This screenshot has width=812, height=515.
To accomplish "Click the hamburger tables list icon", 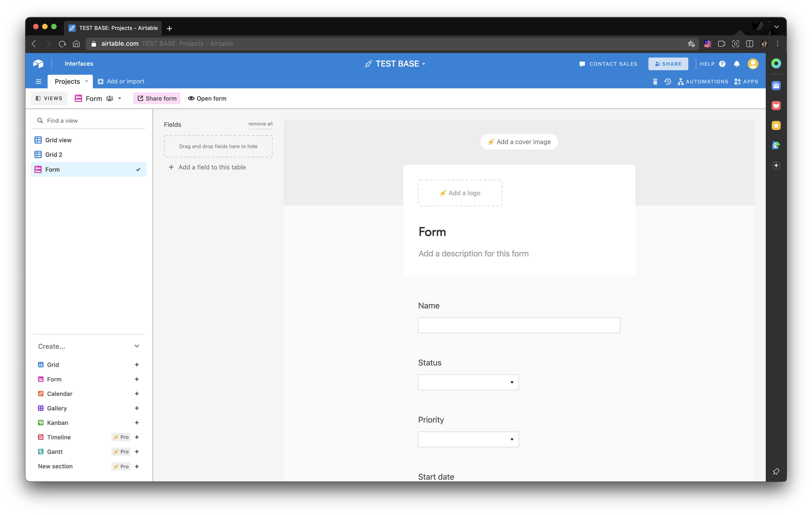I will (x=39, y=82).
